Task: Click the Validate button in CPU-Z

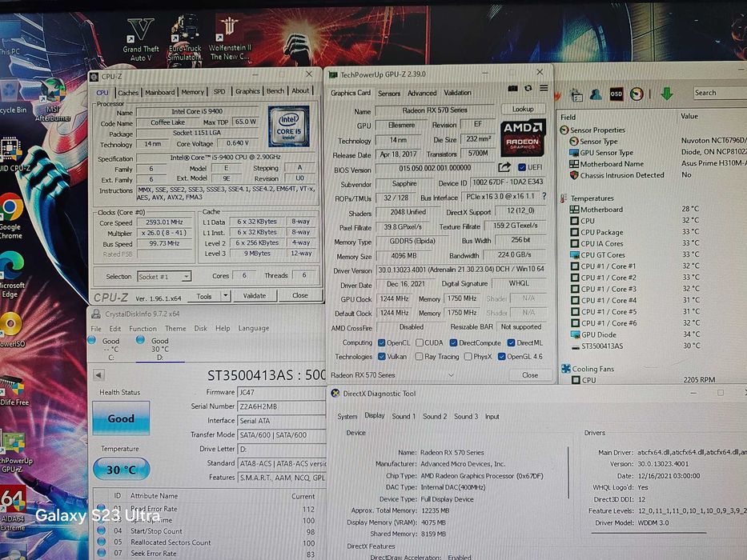Action: 255,296
